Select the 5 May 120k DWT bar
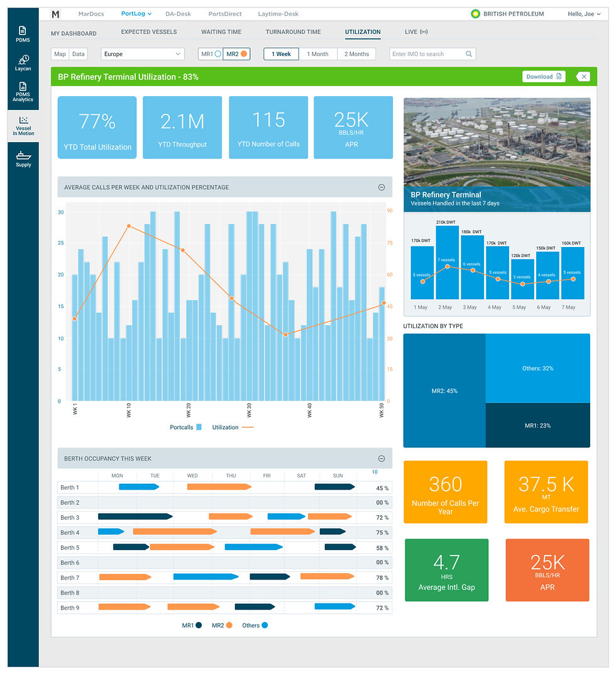This screenshot has width=616, height=675. (x=522, y=279)
